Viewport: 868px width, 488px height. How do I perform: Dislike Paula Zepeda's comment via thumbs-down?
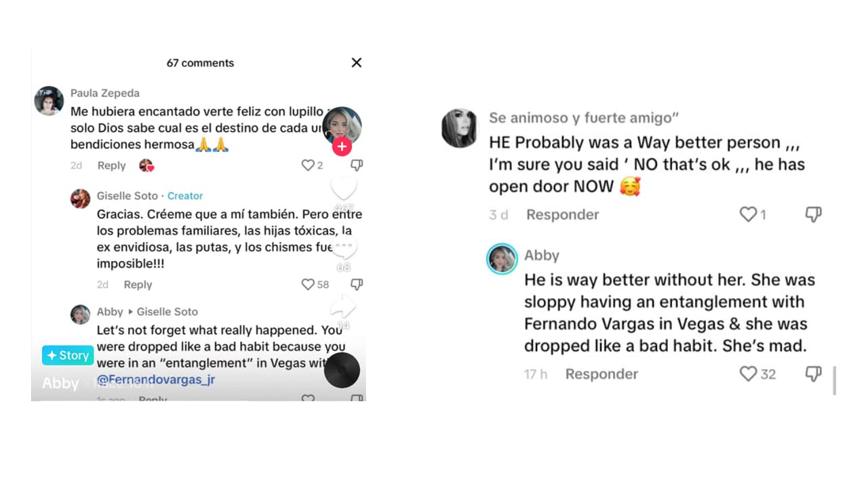[x=357, y=165]
